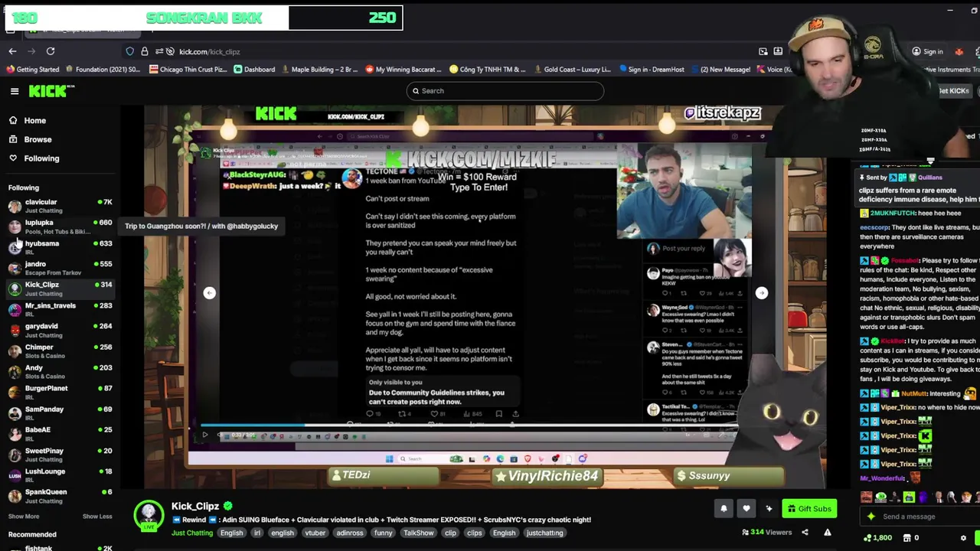The height and width of the screenshot is (551, 980).
Task: Click the Gift Subs button
Action: [809, 509]
